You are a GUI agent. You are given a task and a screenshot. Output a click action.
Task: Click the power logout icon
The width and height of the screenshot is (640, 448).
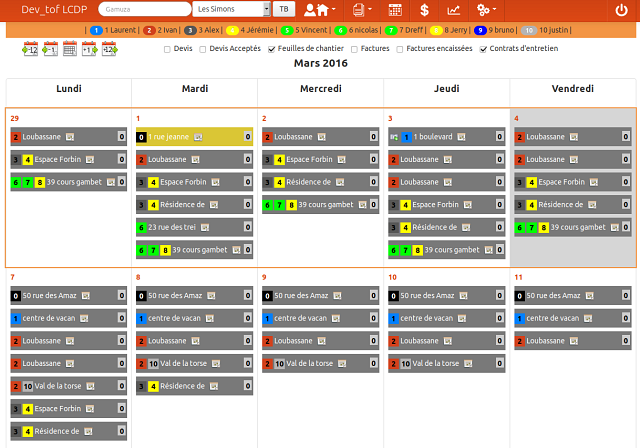(621, 10)
